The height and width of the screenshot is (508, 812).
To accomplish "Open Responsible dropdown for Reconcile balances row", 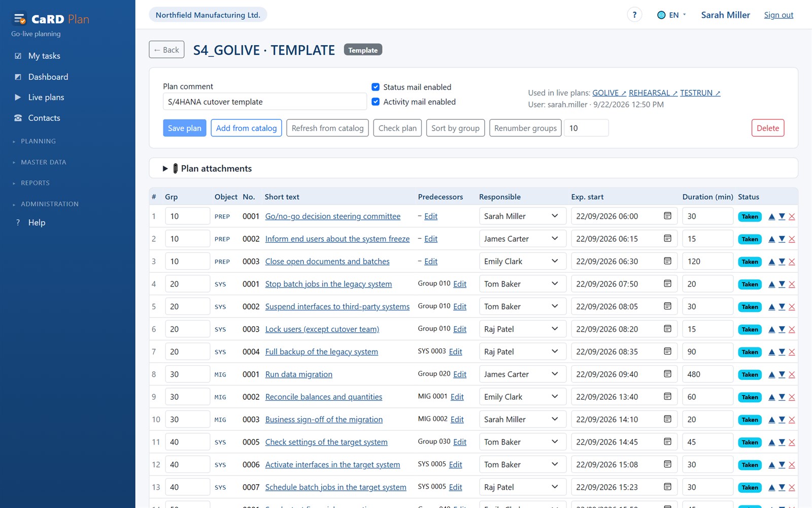I will [x=523, y=397].
